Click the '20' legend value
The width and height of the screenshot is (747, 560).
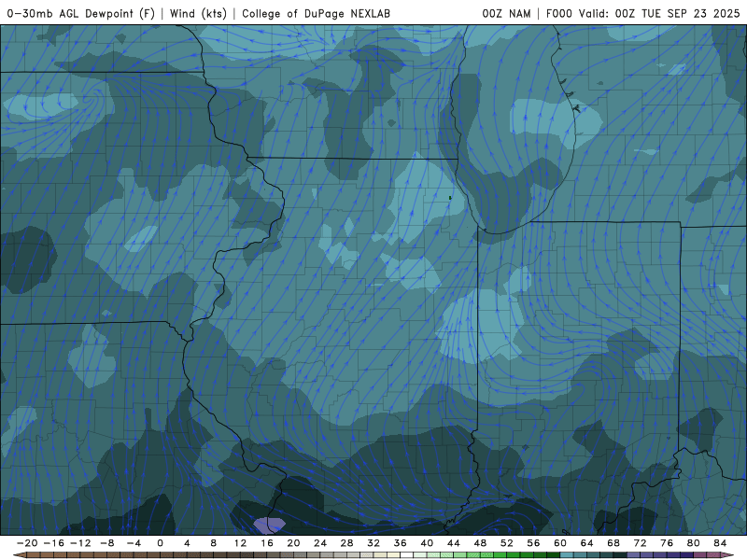(293, 543)
